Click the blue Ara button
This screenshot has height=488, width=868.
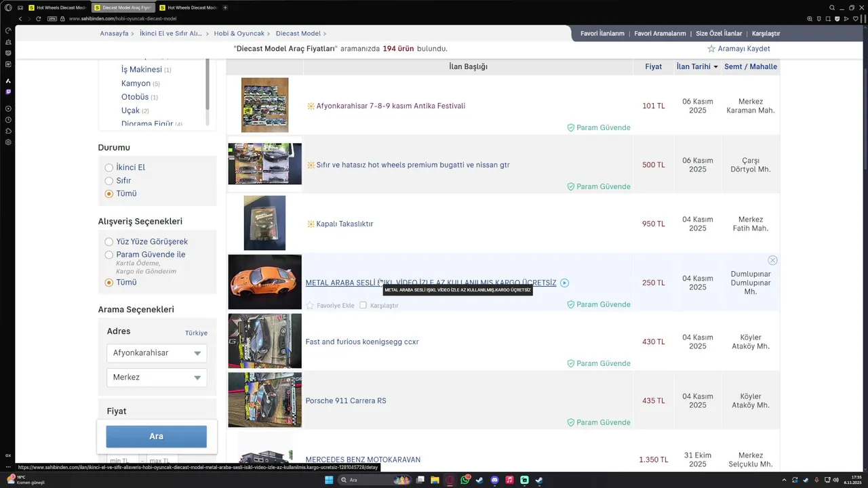pyautogui.click(x=157, y=436)
